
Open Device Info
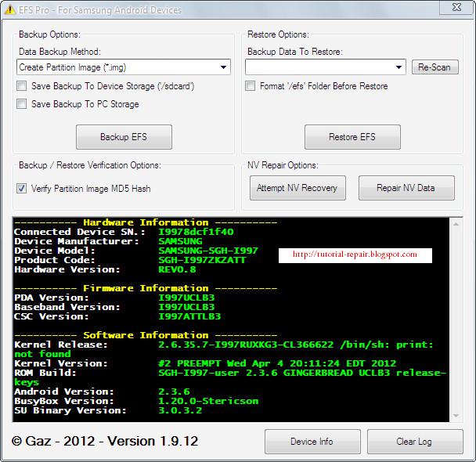click(312, 442)
